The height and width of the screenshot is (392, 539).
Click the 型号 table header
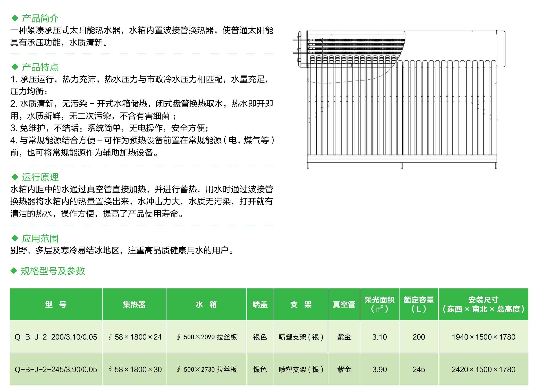click(x=56, y=304)
